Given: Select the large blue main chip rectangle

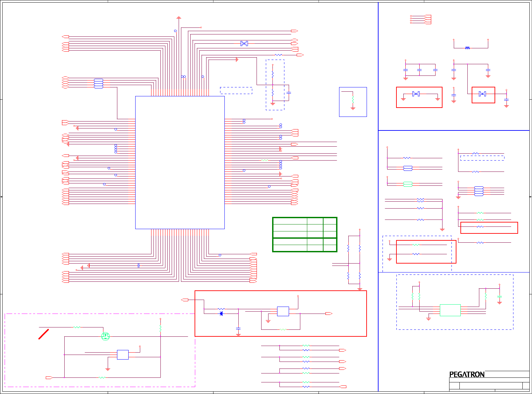Looking at the screenshot, I should tap(180, 163).
